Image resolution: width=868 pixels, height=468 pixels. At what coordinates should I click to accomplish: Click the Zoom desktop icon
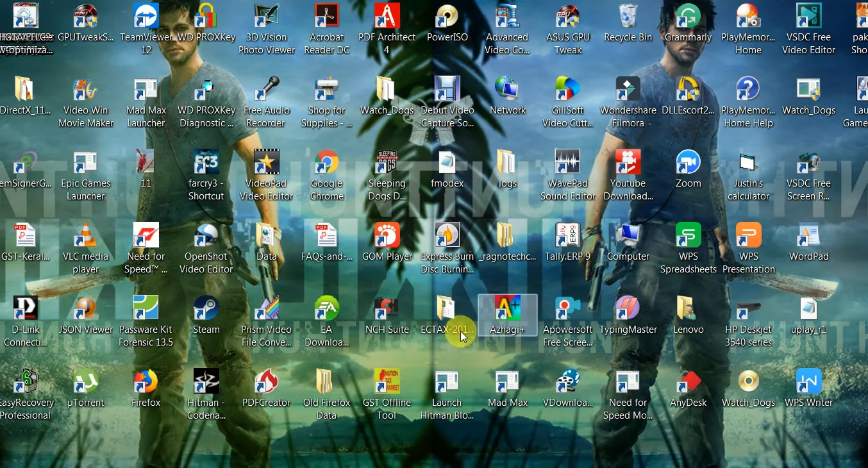(689, 162)
